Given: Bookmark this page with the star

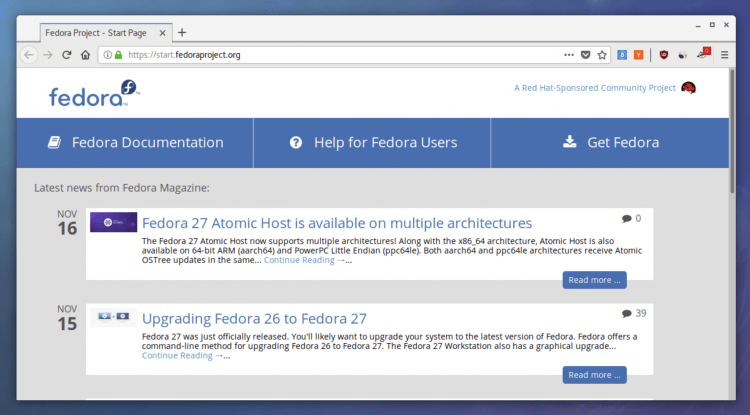Looking at the screenshot, I should tap(602, 55).
